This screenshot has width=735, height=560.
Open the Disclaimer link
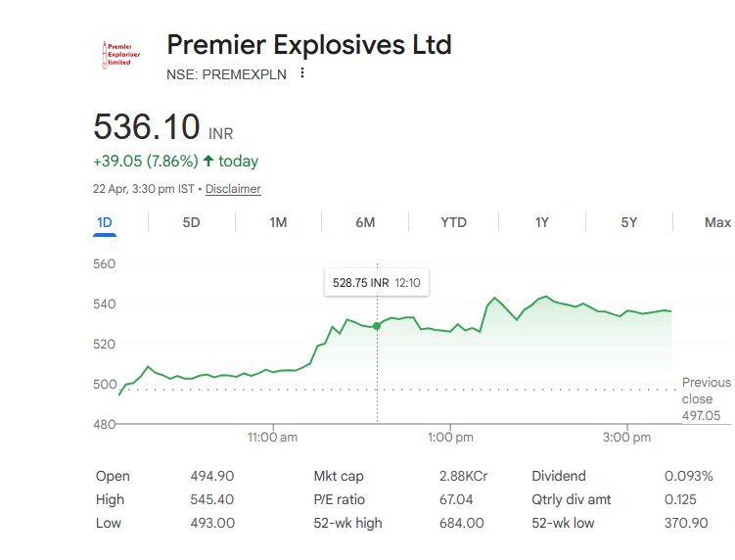233,189
